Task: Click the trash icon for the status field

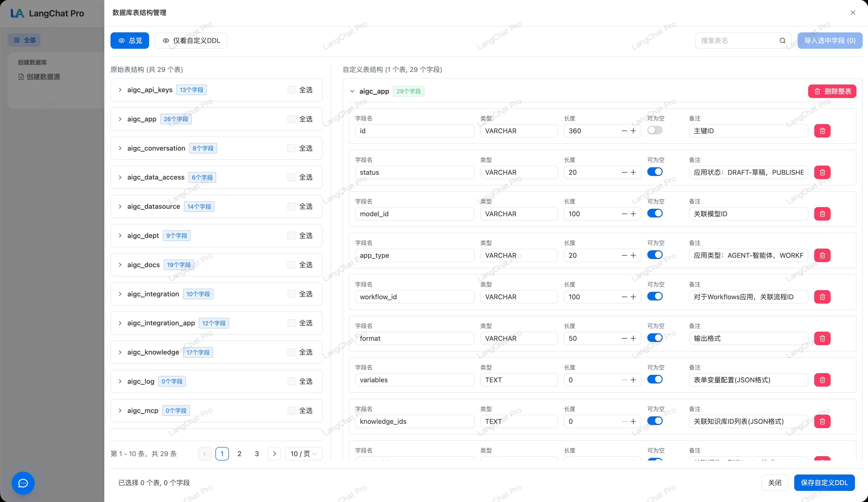Action: (822, 172)
